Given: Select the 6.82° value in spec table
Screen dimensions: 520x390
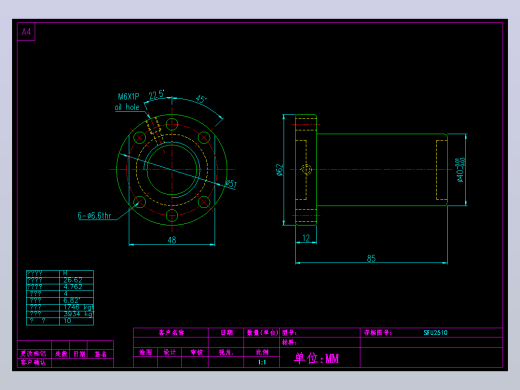Looking at the screenshot, I should [71, 300].
